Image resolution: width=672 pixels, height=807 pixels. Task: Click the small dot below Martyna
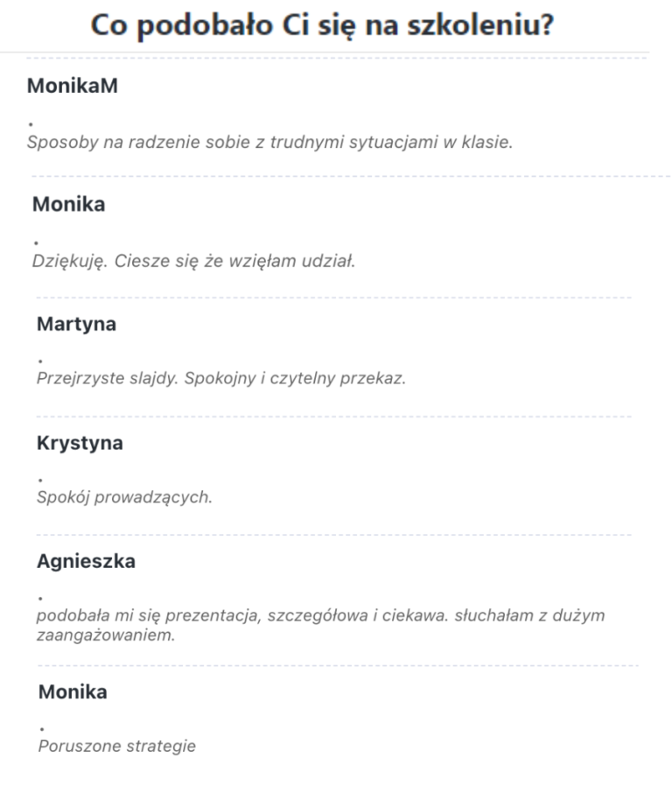pyautogui.click(x=40, y=361)
